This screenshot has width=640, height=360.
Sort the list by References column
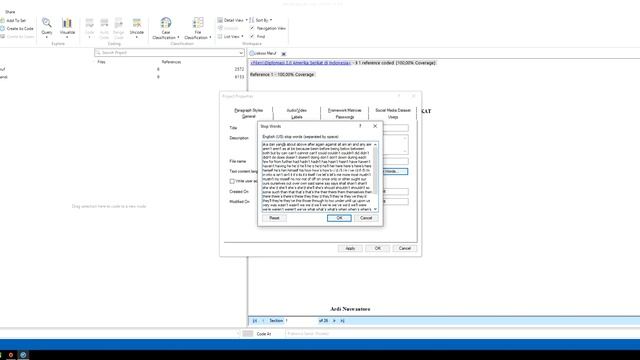click(x=171, y=62)
